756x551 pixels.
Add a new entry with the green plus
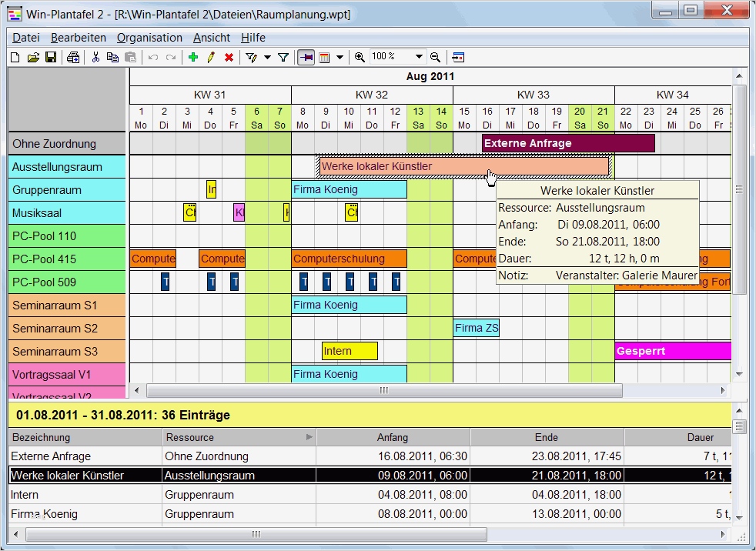(x=193, y=57)
